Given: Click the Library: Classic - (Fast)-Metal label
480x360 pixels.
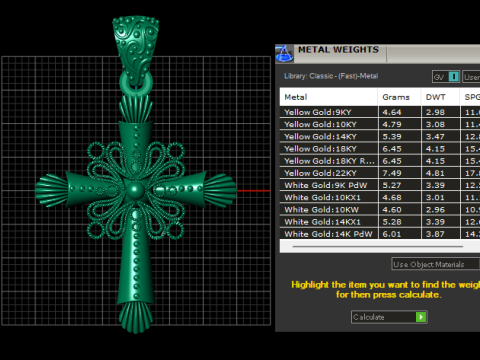Looking at the screenshot, I should [331, 76].
